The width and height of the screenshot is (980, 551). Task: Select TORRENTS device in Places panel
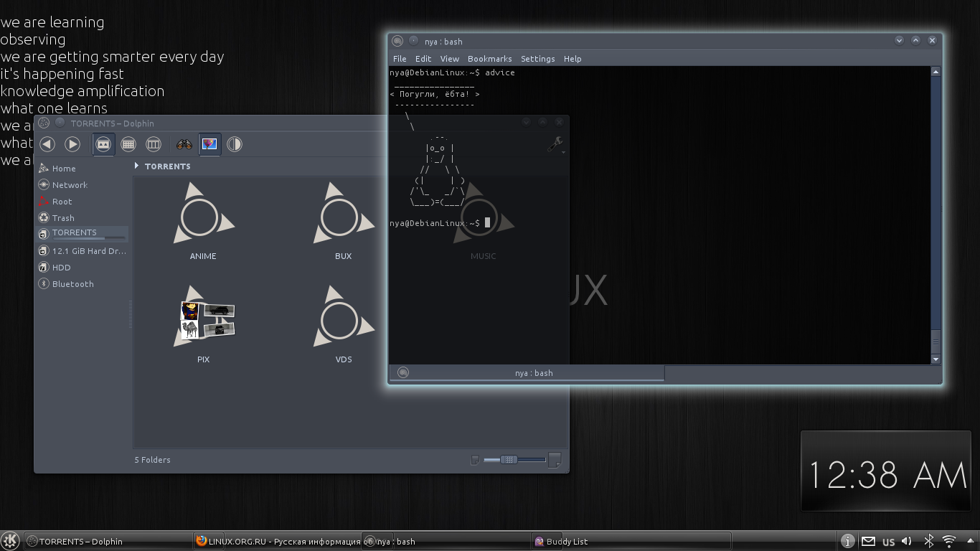click(x=83, y=234)
